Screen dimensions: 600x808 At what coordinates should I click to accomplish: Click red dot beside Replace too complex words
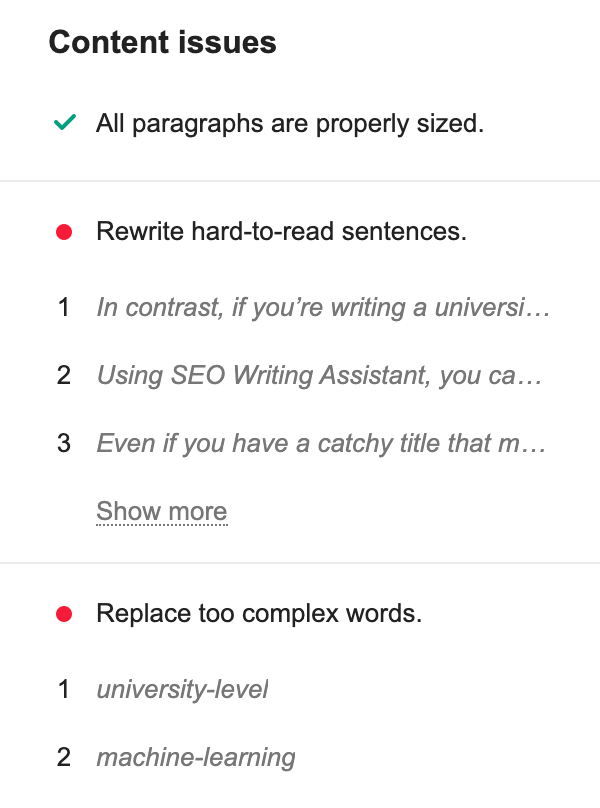coord(65,613)
